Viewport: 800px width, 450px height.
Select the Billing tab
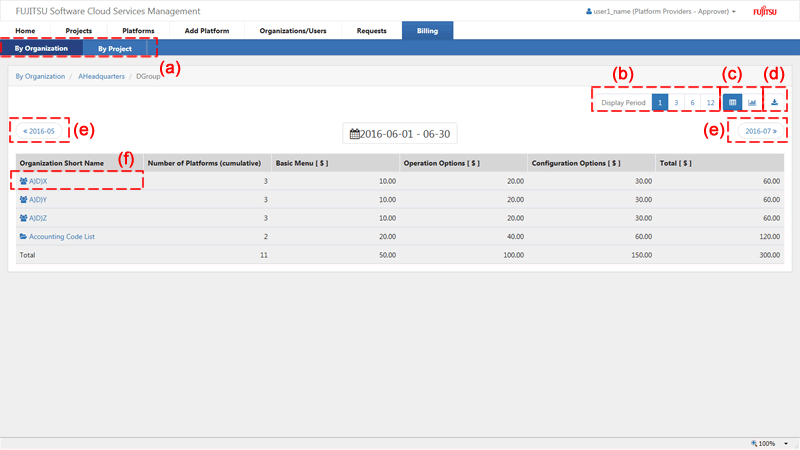[x=428, y=31]
